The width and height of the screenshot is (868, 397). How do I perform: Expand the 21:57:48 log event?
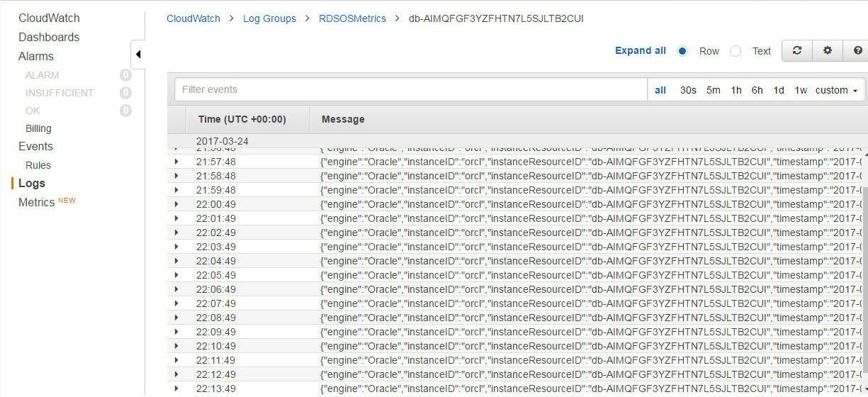176,162
